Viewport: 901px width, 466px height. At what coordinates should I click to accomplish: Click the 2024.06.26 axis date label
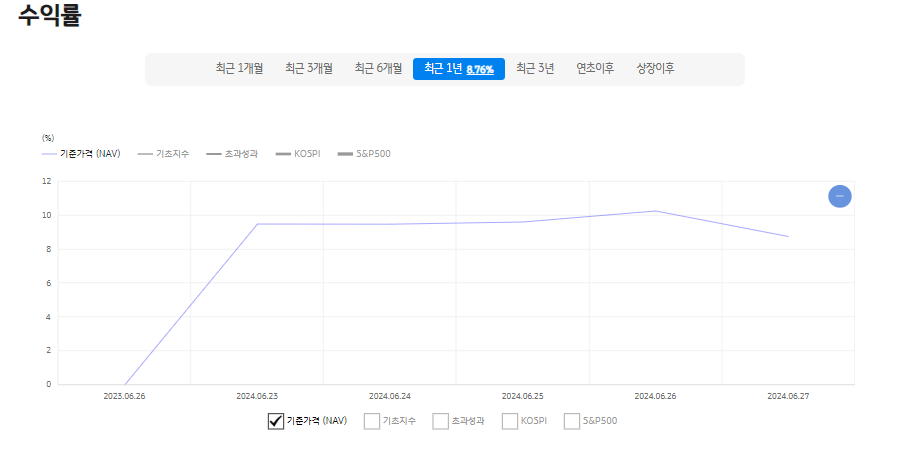tap(655, 396)
